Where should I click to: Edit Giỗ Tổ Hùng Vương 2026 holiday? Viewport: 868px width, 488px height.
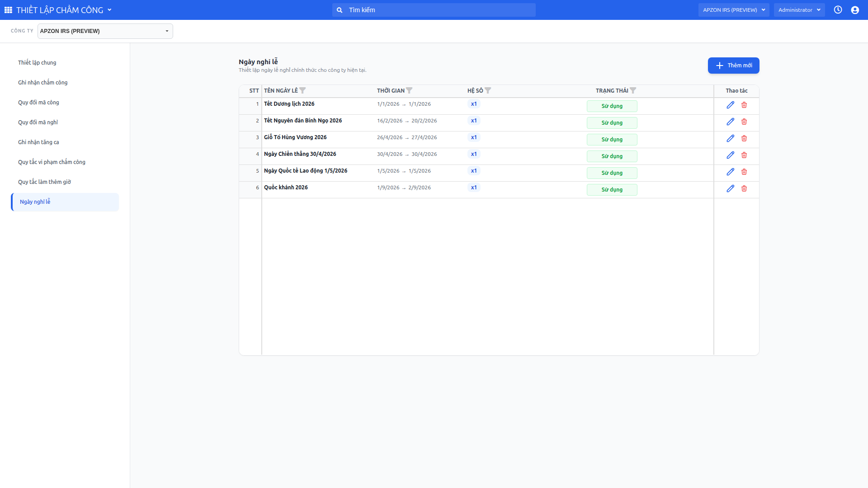point(730,138)
